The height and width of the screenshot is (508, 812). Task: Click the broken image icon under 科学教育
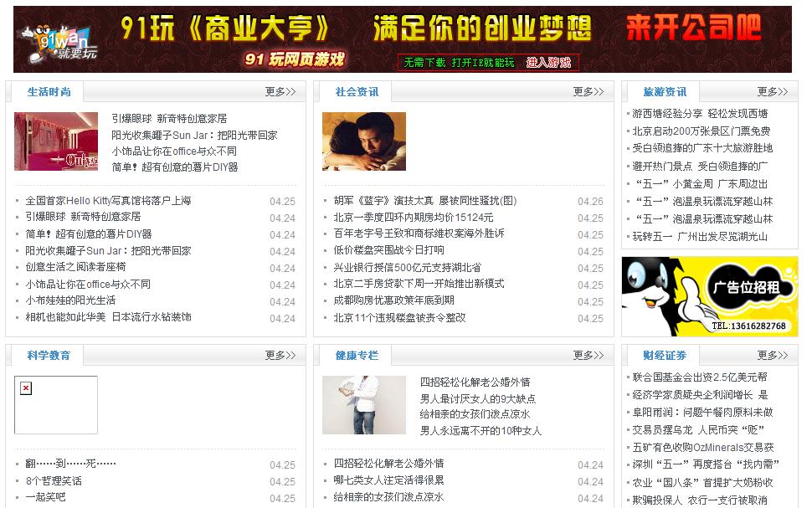coord(26,387)
